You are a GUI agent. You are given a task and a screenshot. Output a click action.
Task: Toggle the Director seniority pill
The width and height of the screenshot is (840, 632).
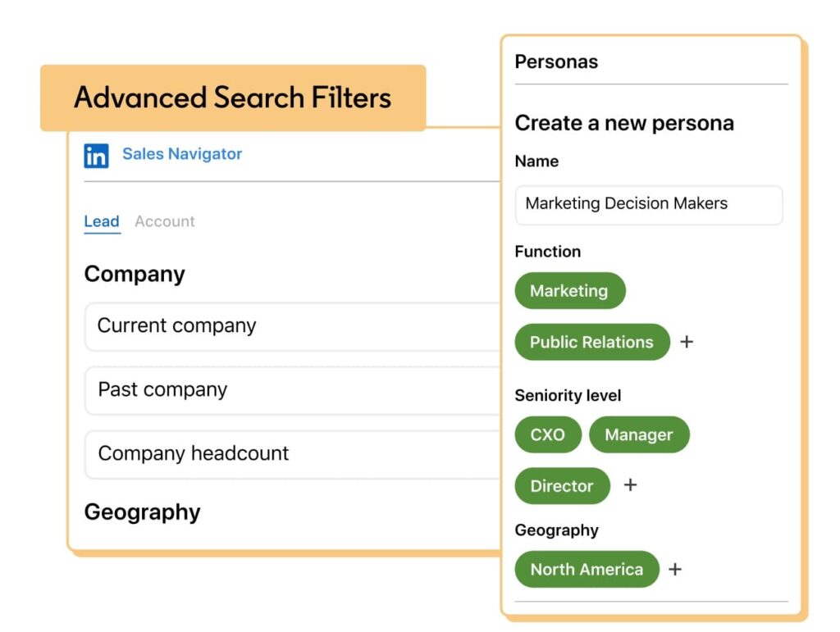(561, 485)
